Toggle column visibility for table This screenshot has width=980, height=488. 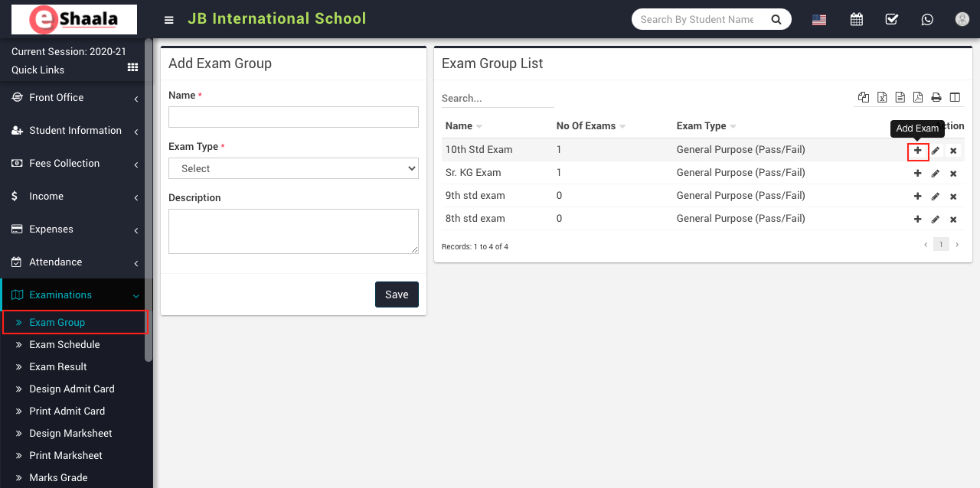tap(955, 97)
